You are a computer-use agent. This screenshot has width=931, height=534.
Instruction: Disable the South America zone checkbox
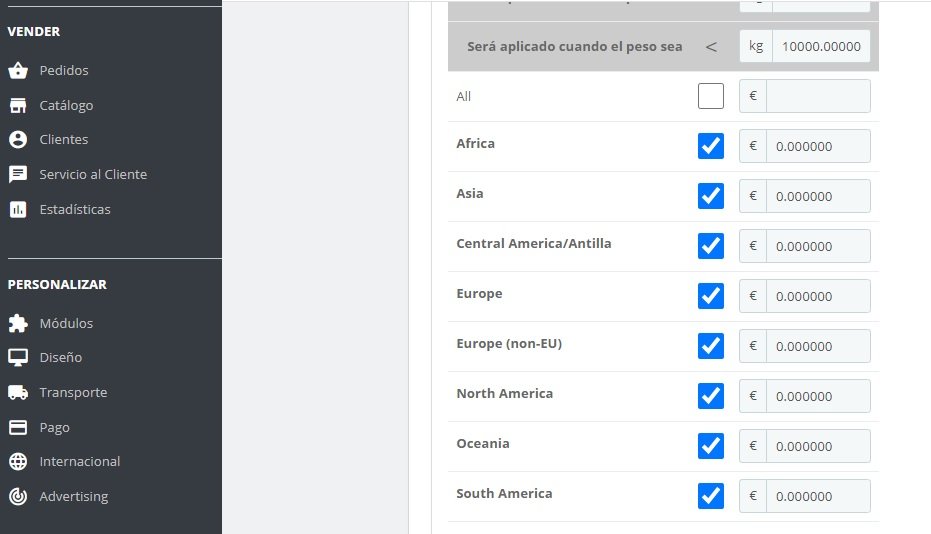[x=711, y=496]
